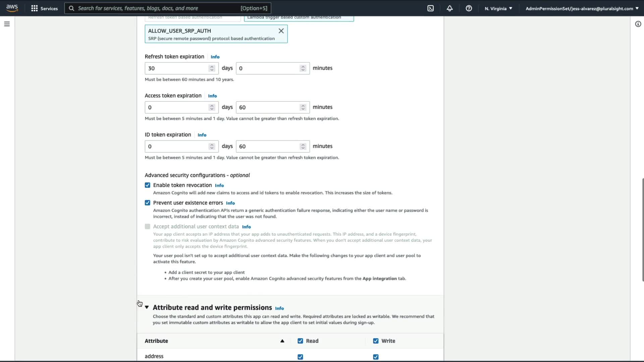
Task: Click the Access token expiration minutes stepper
Action: [x=303, y=108]
